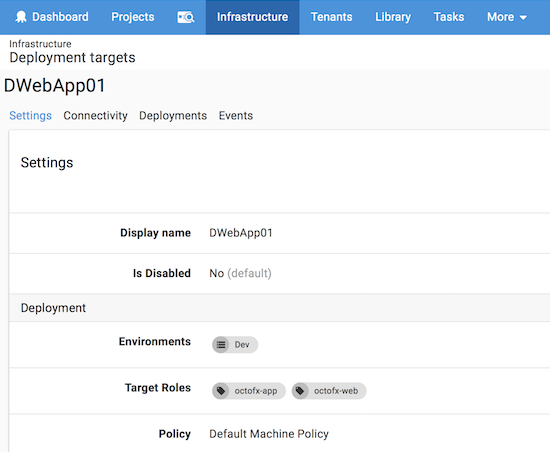Switch to the Connectivity tab
Image resolution: width=550 pixels, height=452 pixels.
[x=95, y=116]
